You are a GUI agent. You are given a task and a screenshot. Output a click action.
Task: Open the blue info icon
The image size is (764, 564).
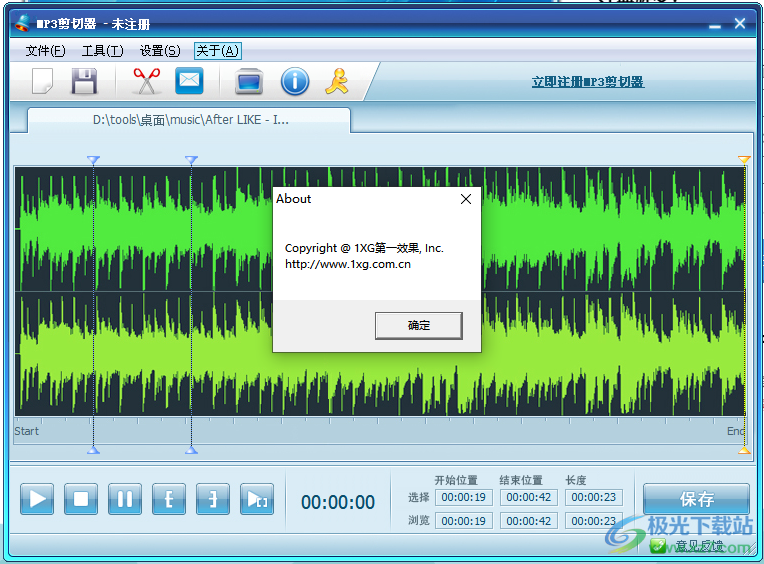295,81
